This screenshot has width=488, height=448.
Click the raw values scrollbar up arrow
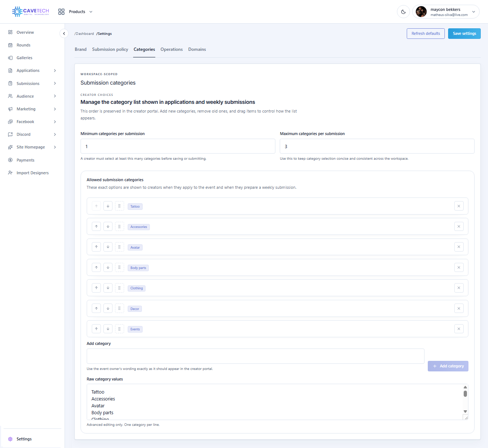pos(465,387)
